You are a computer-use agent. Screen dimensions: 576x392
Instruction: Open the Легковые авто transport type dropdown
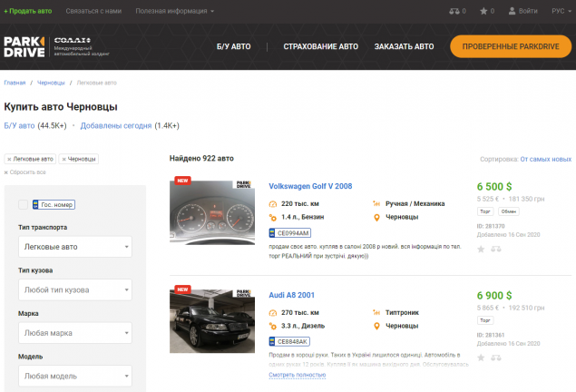point(75,247)
